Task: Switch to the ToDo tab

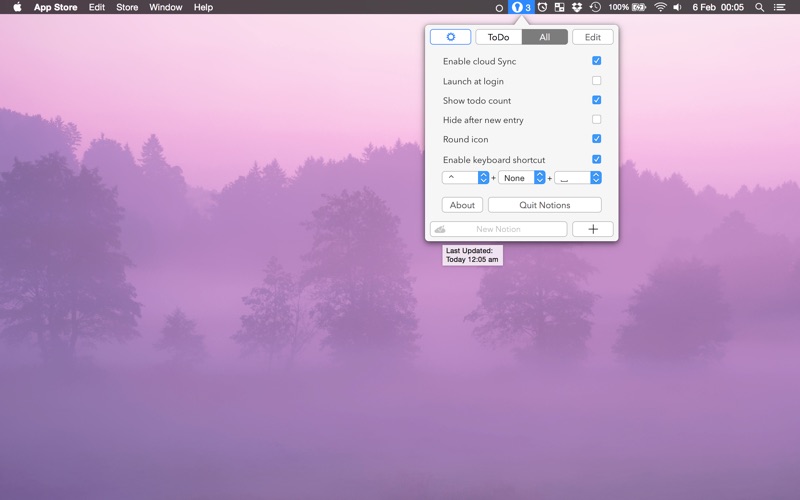Action: pos(498,37)
